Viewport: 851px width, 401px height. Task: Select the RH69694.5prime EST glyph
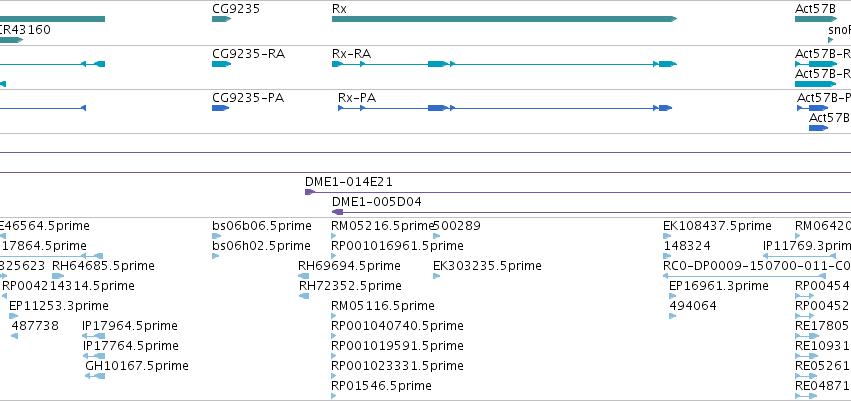click(x=303, y=276)
